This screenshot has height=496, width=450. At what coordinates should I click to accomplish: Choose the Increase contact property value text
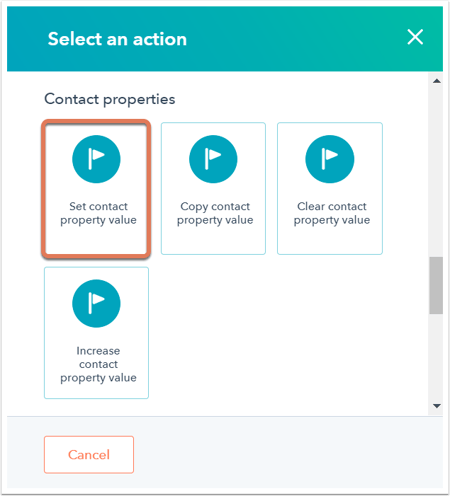98,364
